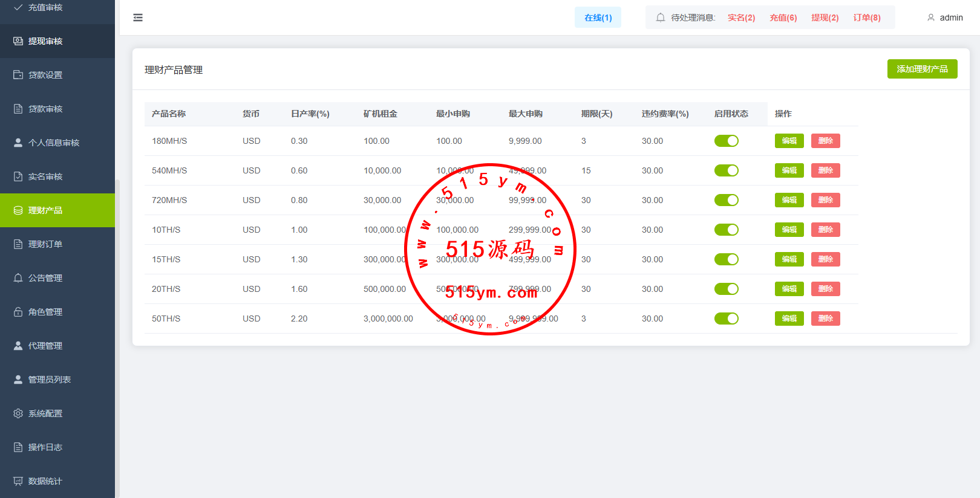Click the 实名审核 document-check icon

click(18, 176)
